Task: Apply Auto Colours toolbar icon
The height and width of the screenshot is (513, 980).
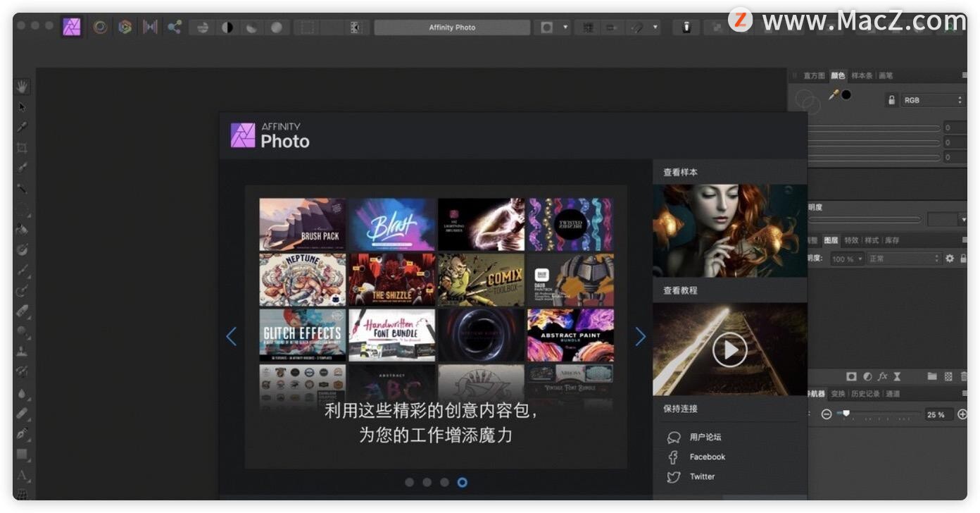Action: pyautogui.click(x=251, y=27)
